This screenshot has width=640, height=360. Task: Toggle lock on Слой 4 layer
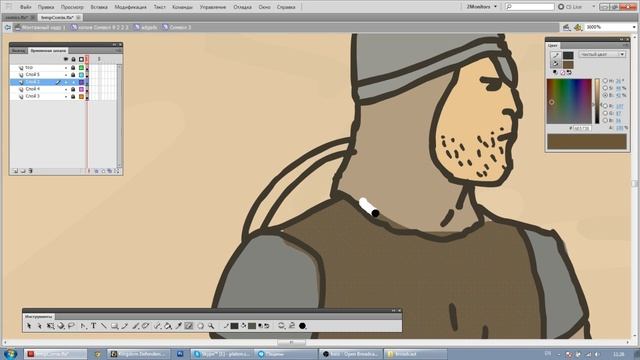click(73, 89)
